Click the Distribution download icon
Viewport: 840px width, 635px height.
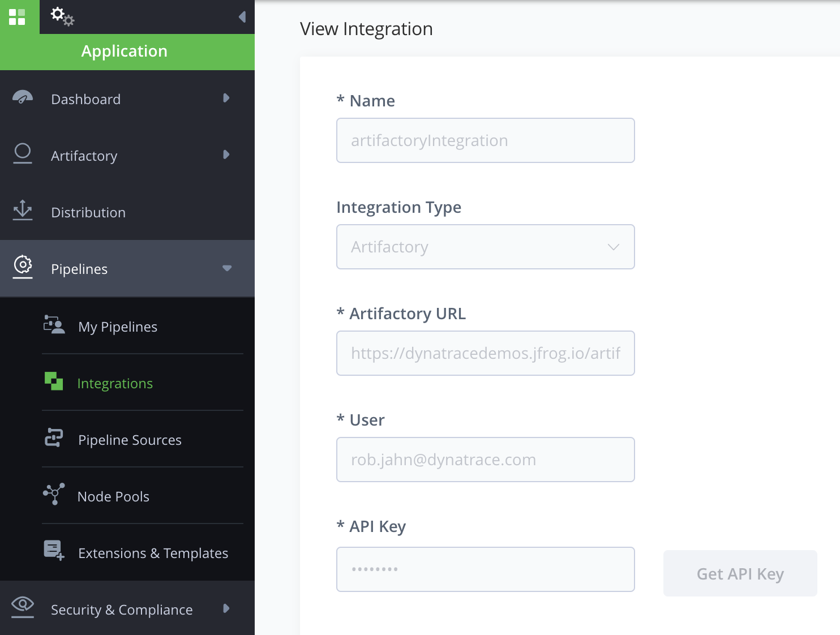click(23, 210)
